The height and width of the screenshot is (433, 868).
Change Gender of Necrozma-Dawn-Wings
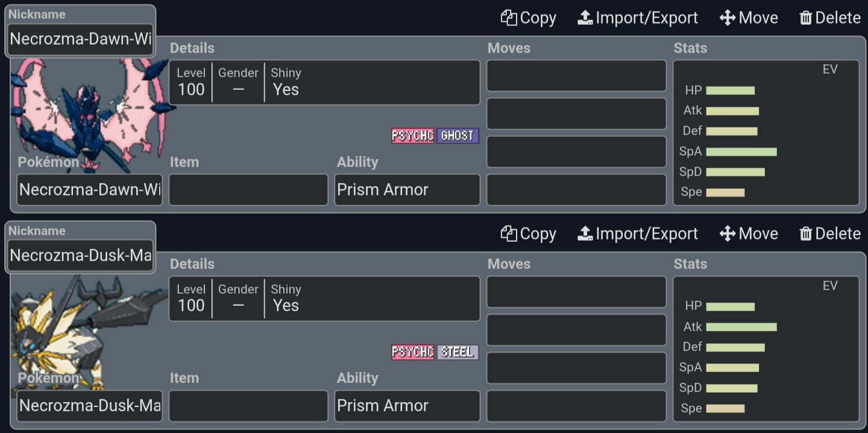pyautogui.click(x=238, y=82)
